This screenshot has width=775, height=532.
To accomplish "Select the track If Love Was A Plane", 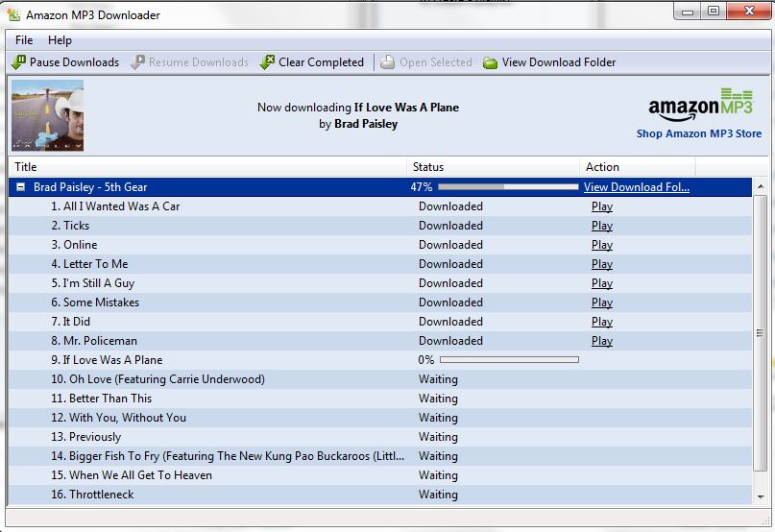I will 112,360.
